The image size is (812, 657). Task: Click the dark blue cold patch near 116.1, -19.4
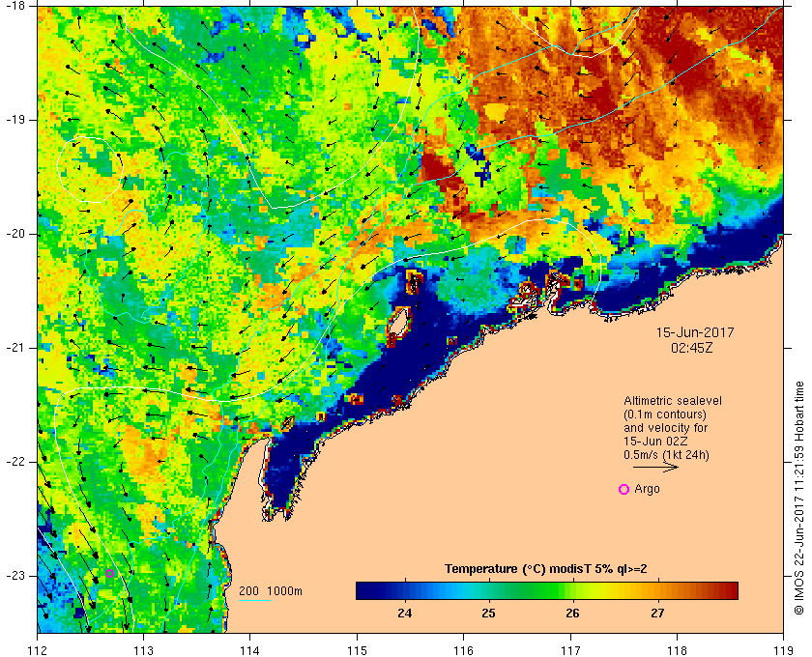[x=479, y=165]
